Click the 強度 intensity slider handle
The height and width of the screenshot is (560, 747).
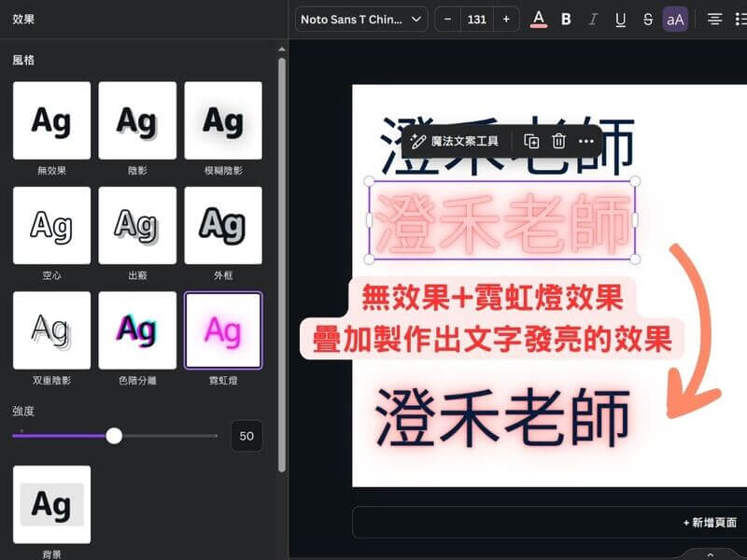[x=114, y=436]
